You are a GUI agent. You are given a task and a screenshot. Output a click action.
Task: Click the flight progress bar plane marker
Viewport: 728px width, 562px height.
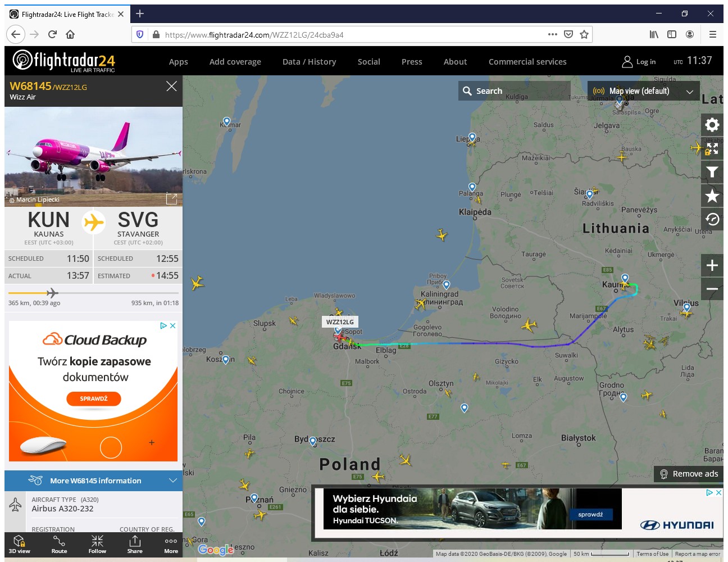click(52, 293)
